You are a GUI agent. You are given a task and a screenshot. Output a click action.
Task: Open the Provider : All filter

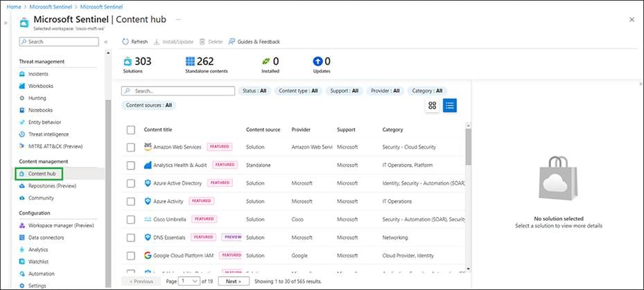tap(385, 91)
